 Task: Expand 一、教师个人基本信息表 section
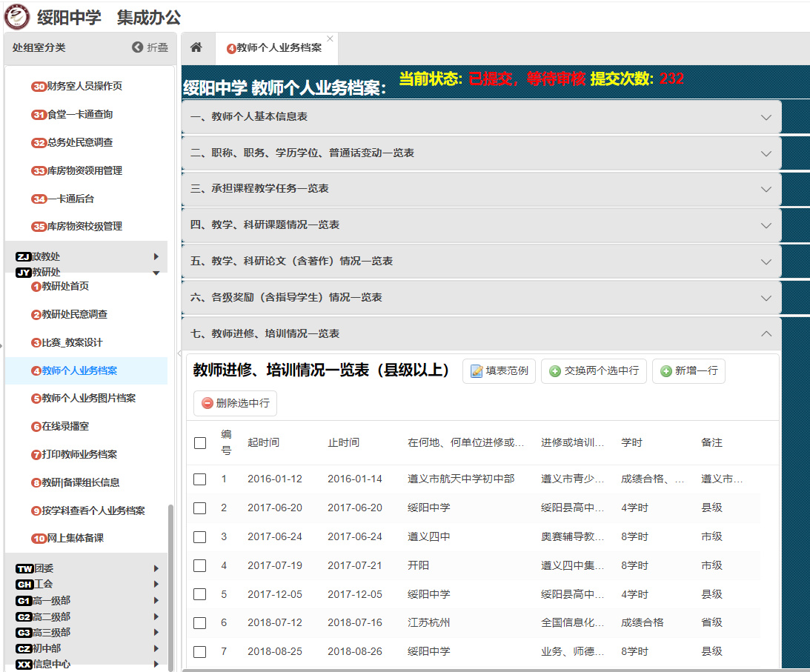click(x=481, y=117)
